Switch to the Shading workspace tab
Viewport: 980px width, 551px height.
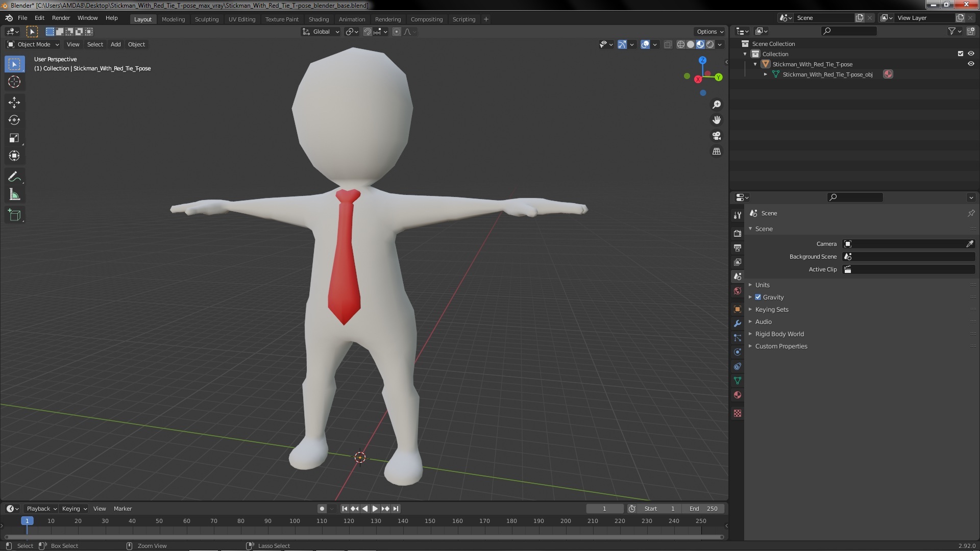pyautogui.click(x=318, y=19)
